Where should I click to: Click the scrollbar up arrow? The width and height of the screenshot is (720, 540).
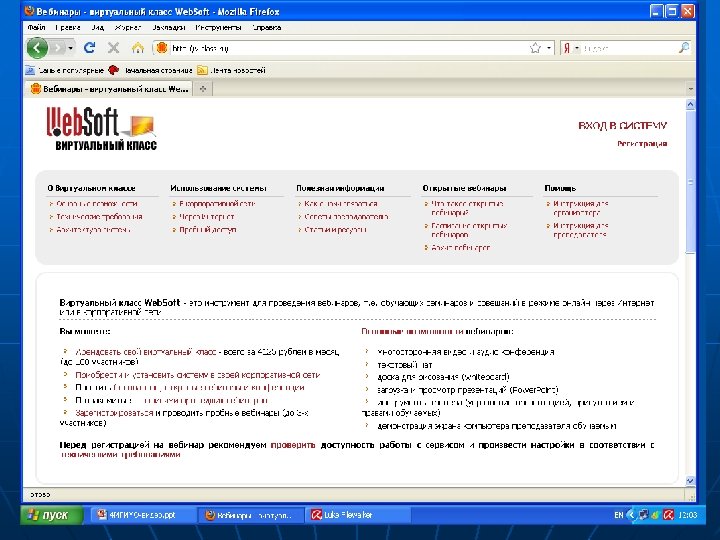pos(690,105)
